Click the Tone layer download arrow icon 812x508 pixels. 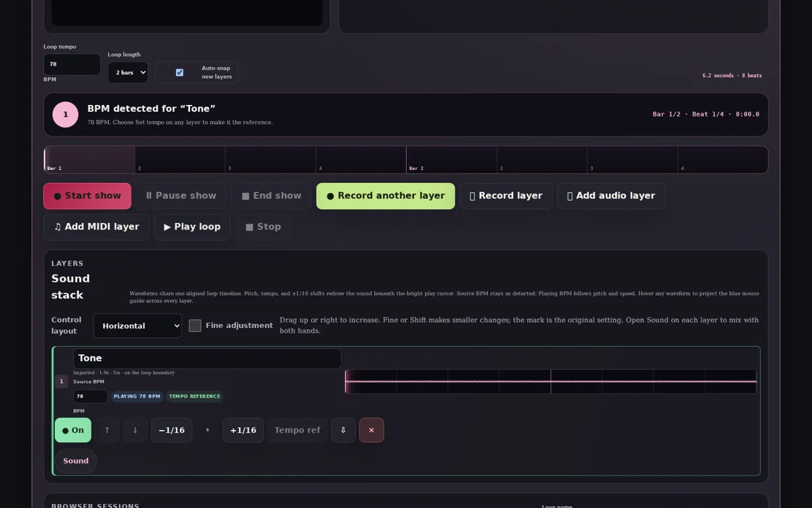tap(343, 430)
